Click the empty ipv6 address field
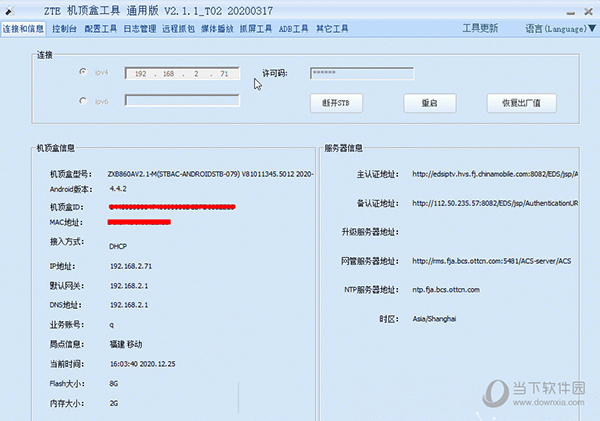The width and height of the screenshot is (600, 421). point(182,100)
